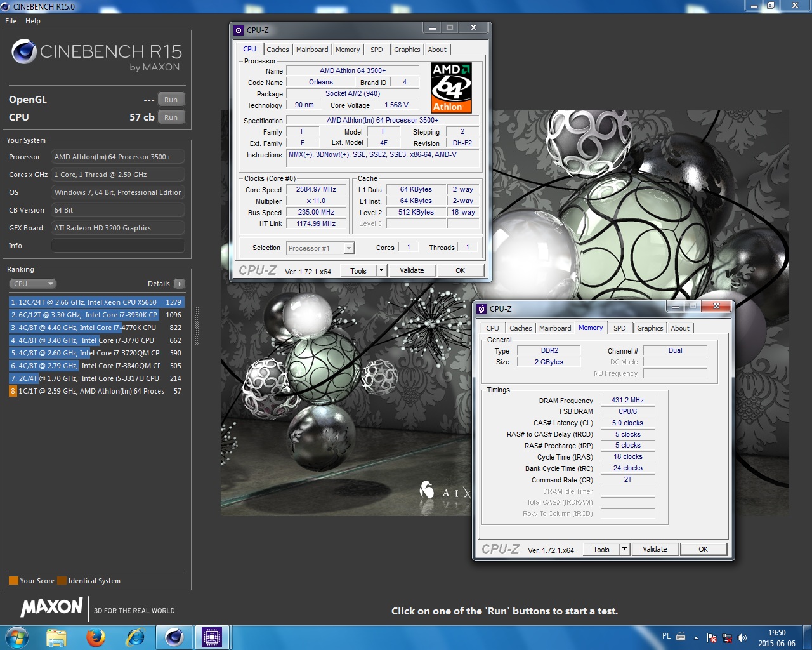812x650 pixels.
Task: Select Core i7-4770K ranking row
Action: [x=96, y=328]
